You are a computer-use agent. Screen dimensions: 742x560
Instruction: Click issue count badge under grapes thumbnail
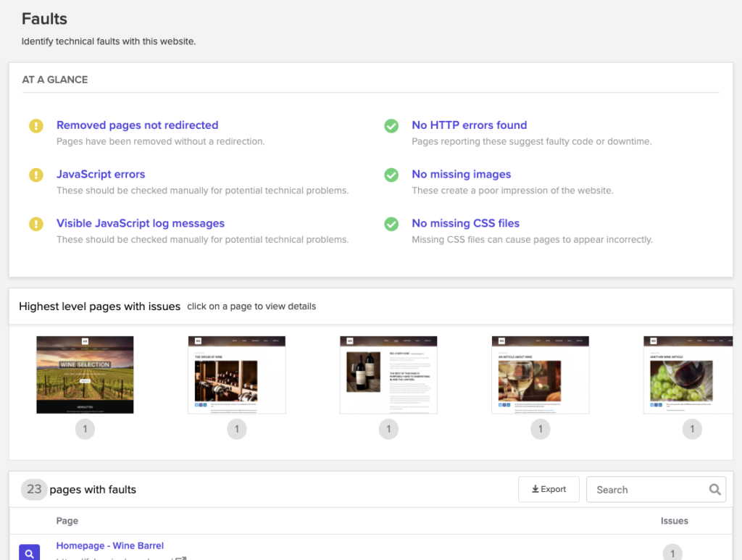pos(692,429)
